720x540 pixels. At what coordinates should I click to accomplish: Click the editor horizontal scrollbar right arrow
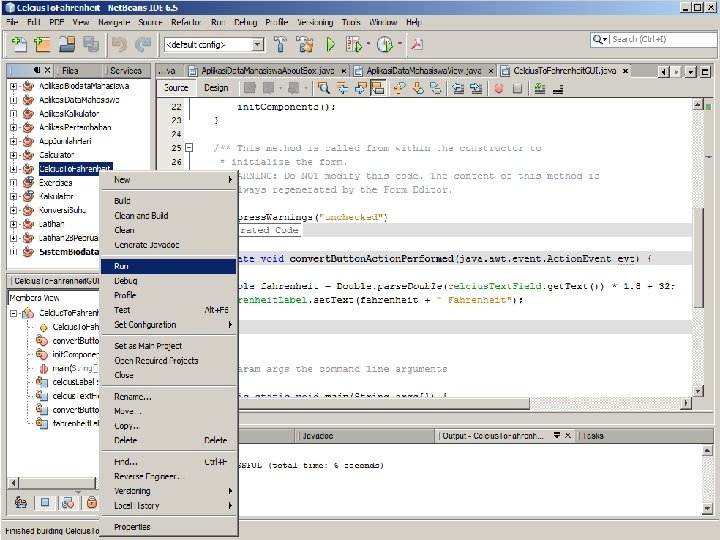pyautogui.click(x=686, y=403)
